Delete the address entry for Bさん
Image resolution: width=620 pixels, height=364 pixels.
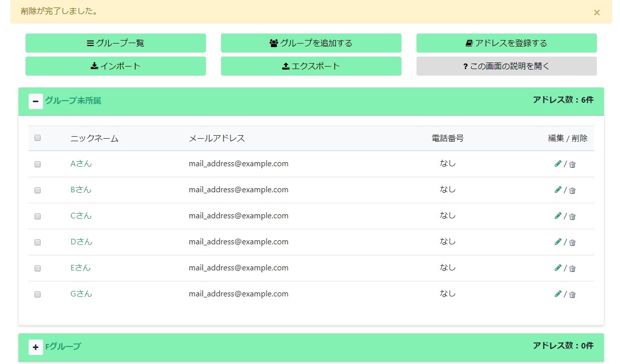click(x=572, y=190)
